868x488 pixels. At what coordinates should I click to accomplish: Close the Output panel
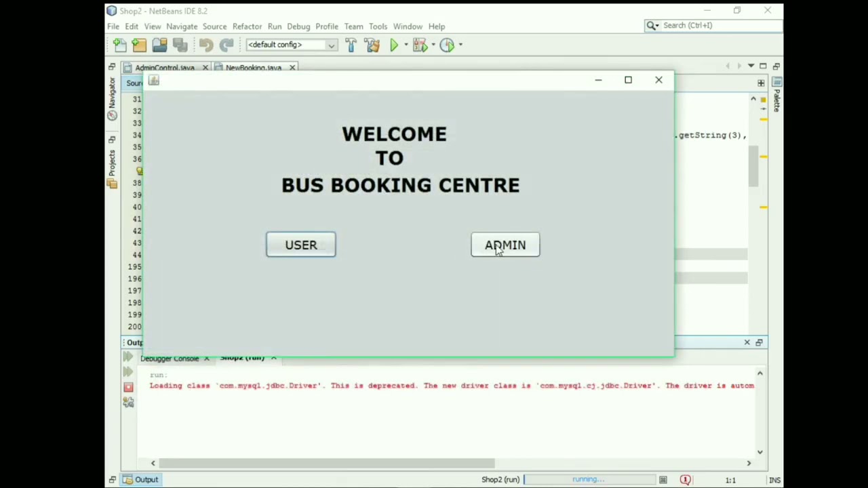(x=747, y=342)
